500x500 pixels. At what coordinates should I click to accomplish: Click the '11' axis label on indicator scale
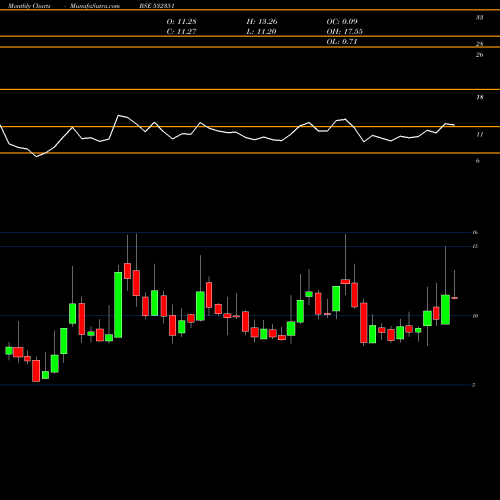point(479,135)
